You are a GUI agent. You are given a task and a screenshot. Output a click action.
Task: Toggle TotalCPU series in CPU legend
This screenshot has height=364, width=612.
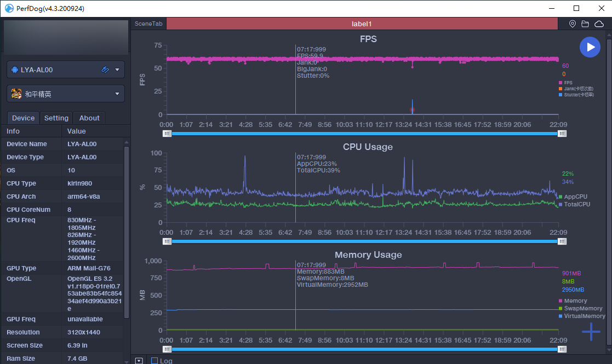pos(576,204)
